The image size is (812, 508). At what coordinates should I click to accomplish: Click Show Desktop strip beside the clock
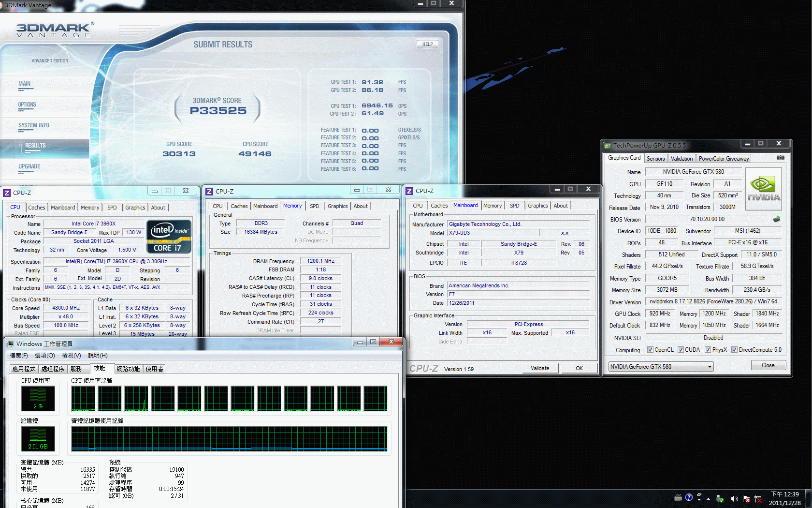[808, 498]
